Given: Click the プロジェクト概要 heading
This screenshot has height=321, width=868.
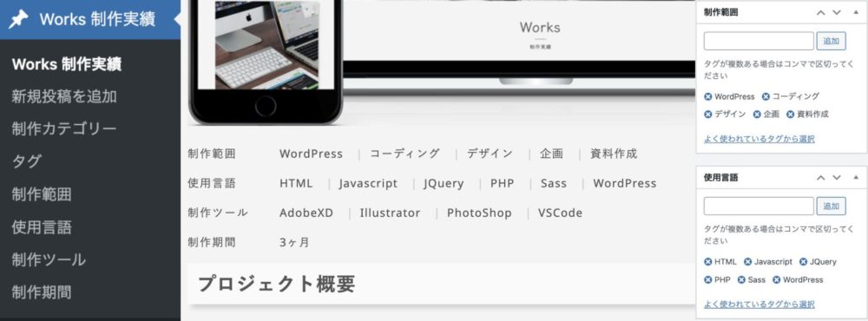Looking at the screenshot, I should [x=276, y=285].
